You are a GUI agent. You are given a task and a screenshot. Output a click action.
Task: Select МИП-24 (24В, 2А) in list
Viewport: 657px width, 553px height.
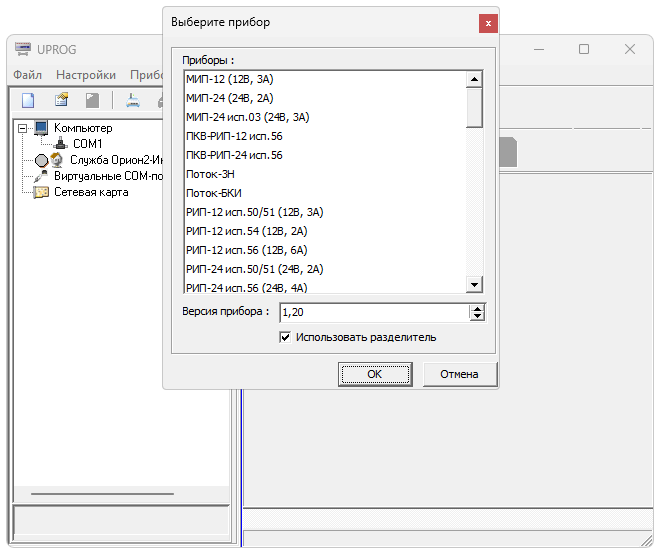(x=325, y=98)
